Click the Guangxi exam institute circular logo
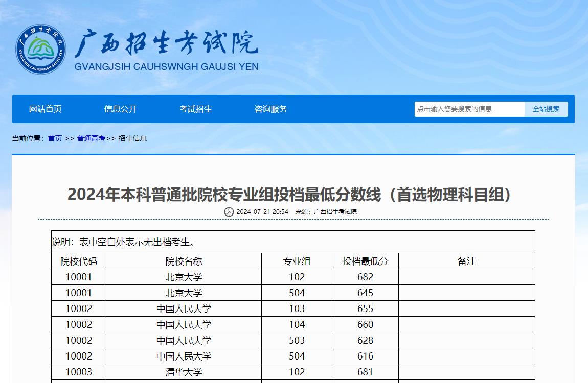 [41, 50]
